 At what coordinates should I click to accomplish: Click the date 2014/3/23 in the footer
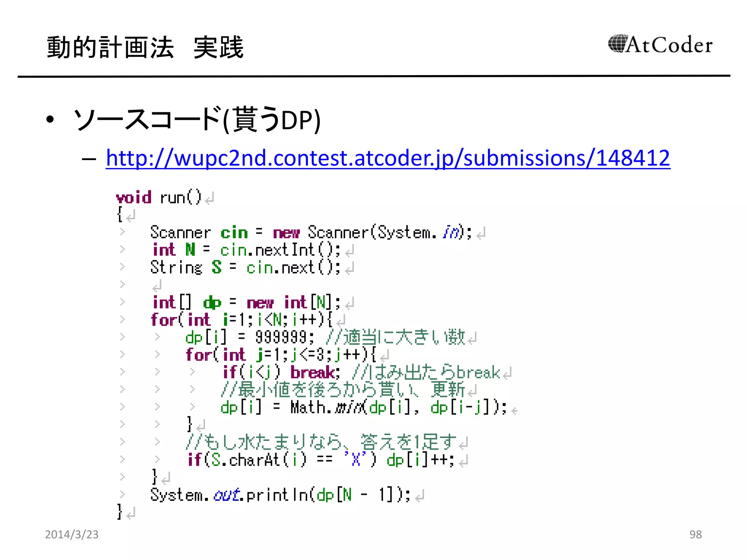coord(72,534)
